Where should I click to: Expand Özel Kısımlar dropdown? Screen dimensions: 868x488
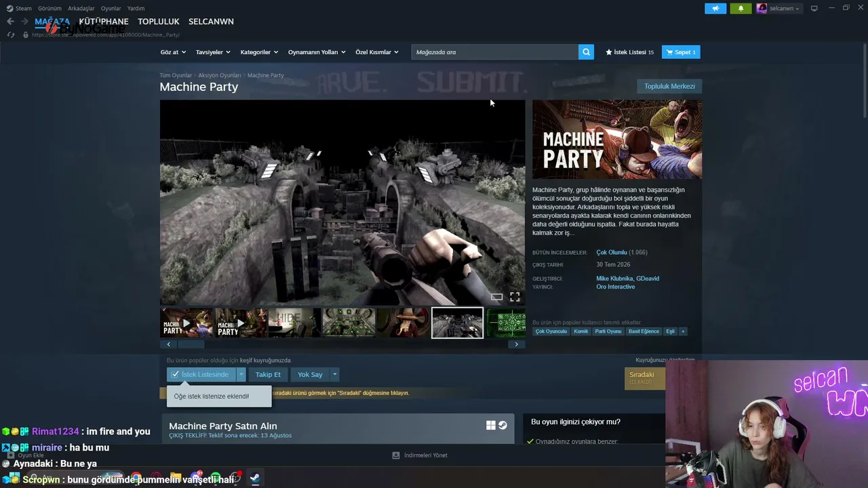377,52
